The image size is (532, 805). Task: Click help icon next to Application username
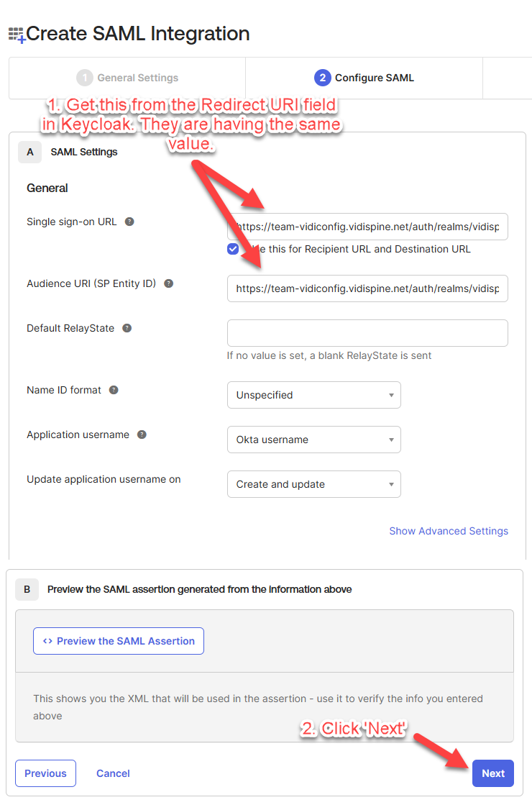[x=142, y=435]
